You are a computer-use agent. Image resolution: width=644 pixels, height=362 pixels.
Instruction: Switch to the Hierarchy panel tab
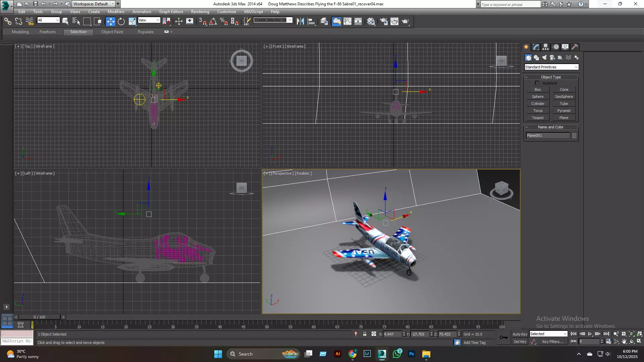[546, 47]
